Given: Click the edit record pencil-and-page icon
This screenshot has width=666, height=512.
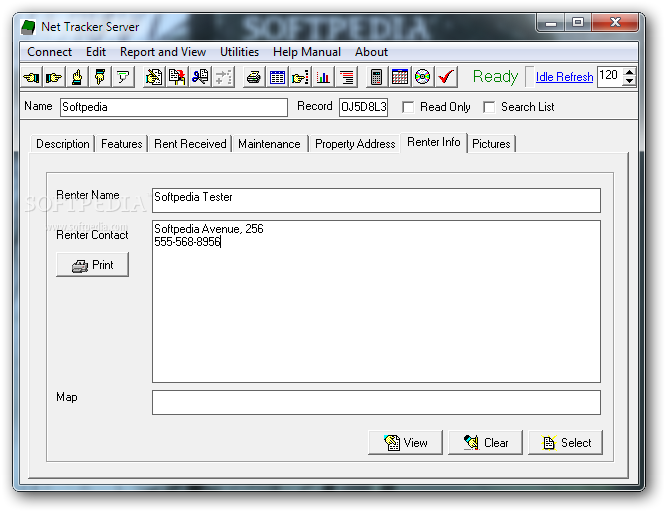Looking at the screenshot, I should click(x=154, y=77).
